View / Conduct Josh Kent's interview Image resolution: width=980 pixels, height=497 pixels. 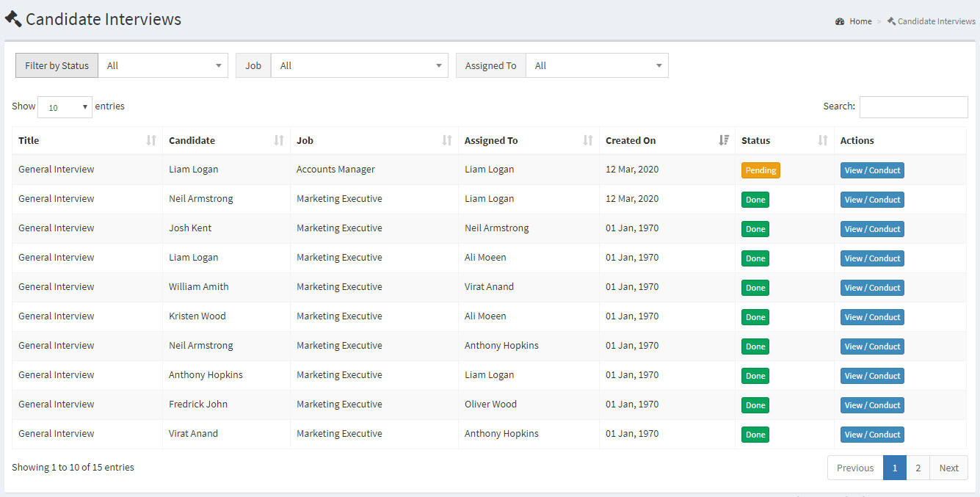tap(872, 229)
